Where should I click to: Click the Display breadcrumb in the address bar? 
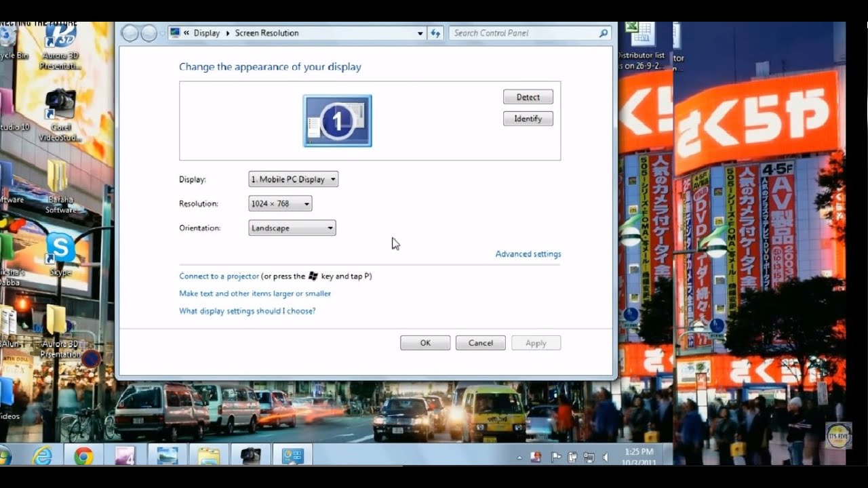tap(206, 33)
